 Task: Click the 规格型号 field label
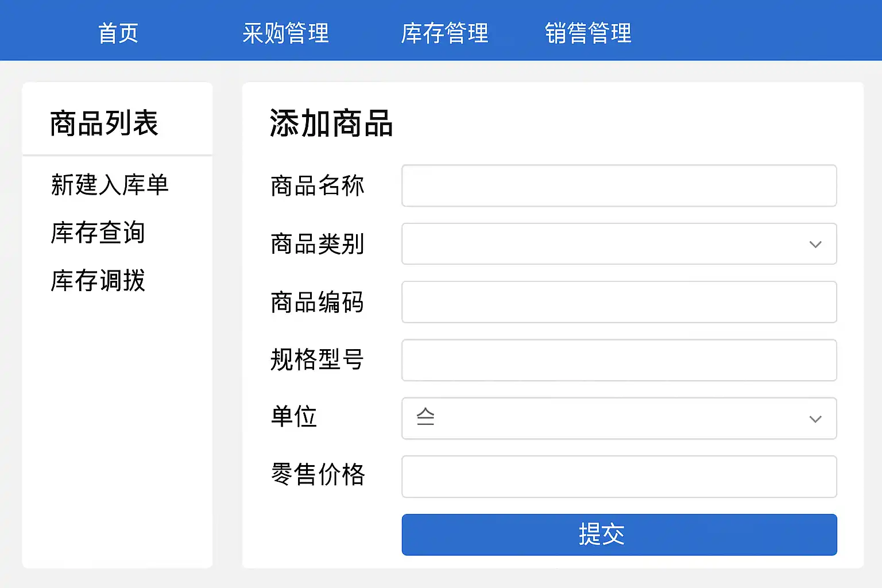coord(317,360)
